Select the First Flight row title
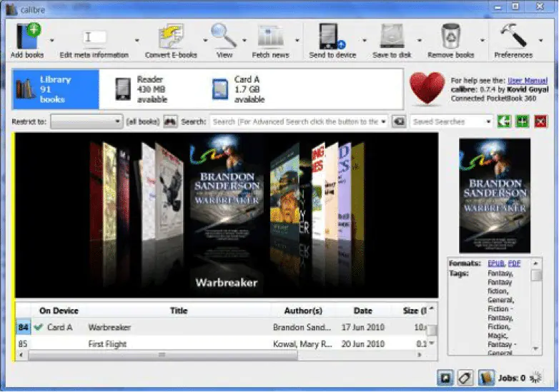Screen dimensions: 559x392 [107, 344]
